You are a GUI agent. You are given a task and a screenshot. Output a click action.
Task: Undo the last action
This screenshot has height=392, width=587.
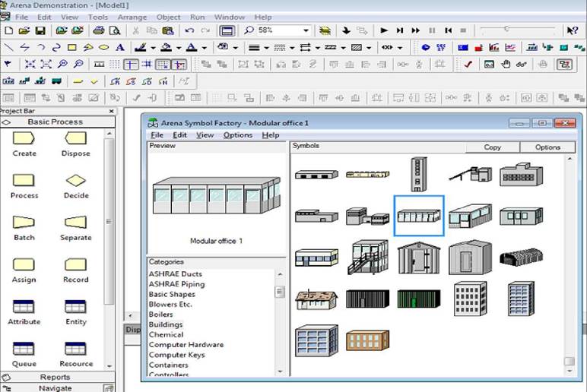189,30
